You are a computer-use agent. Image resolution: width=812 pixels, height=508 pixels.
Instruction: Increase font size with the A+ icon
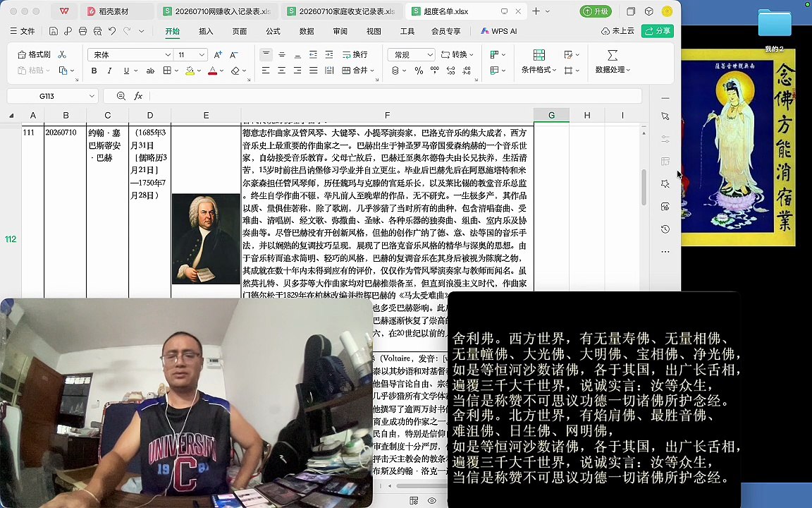point(218,54)
